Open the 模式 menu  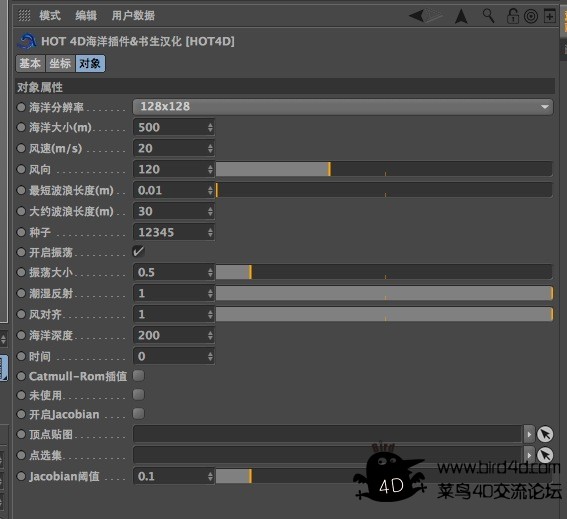pyautogui.click(x=50, y=16)
